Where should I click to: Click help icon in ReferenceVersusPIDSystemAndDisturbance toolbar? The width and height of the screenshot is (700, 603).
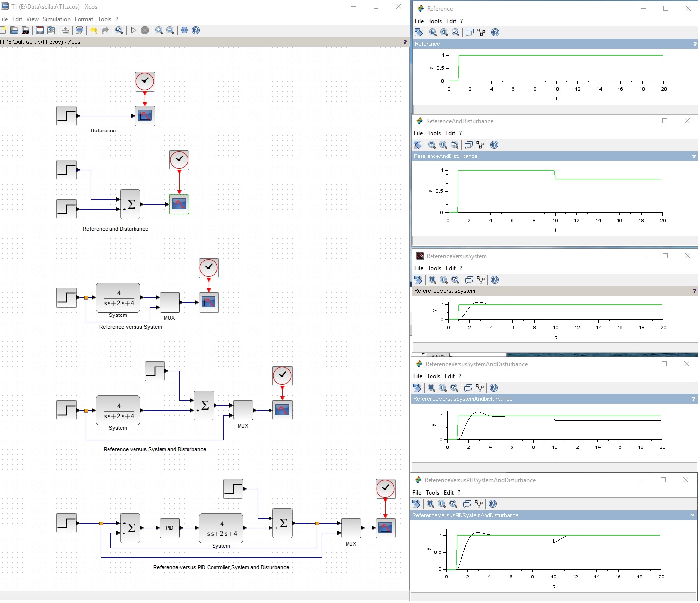[x=493, y=504]
